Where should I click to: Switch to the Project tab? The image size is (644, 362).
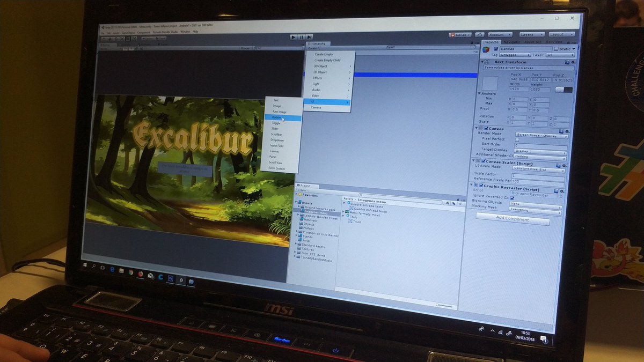pos(306,186)
